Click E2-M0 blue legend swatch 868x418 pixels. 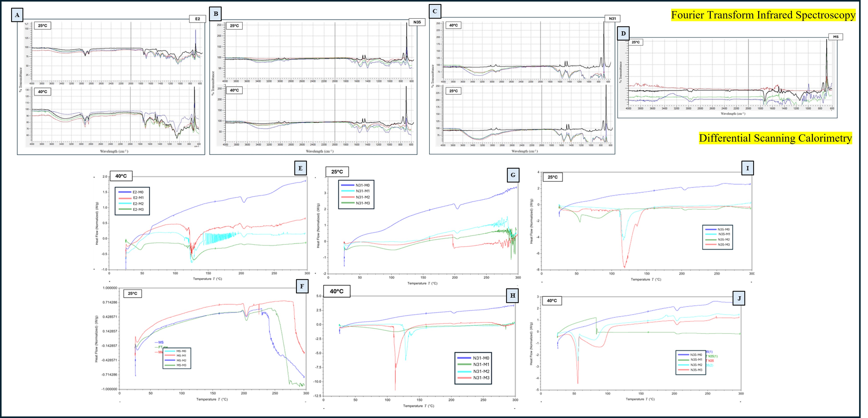[x=125, y=192]
